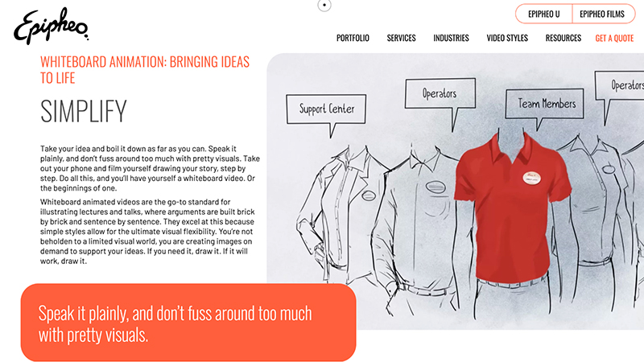Open the Portfolio menu item
Screen dimensions: 644x362
(x=353, y=38)
